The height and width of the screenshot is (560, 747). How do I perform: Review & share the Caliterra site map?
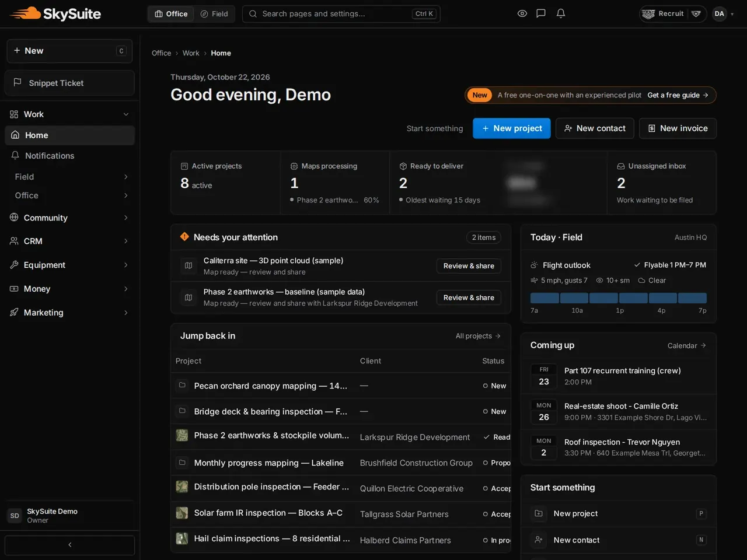pyautogui.click(x=469, y=266)
